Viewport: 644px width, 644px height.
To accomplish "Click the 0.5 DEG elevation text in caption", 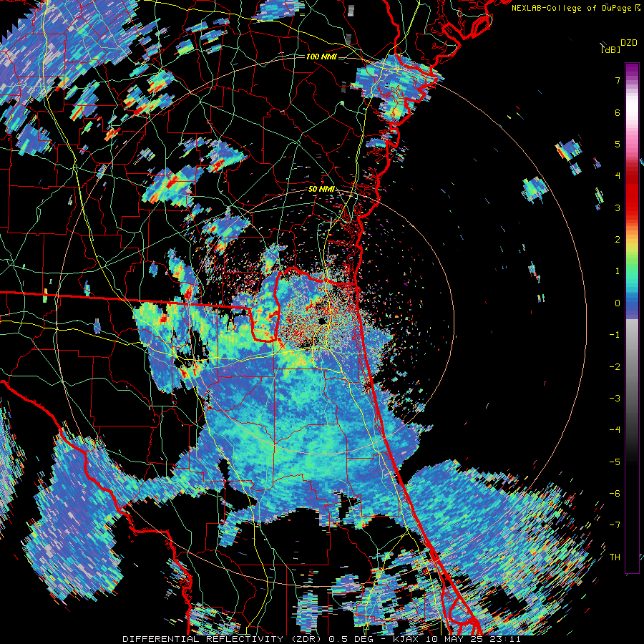I will (350, 639).
